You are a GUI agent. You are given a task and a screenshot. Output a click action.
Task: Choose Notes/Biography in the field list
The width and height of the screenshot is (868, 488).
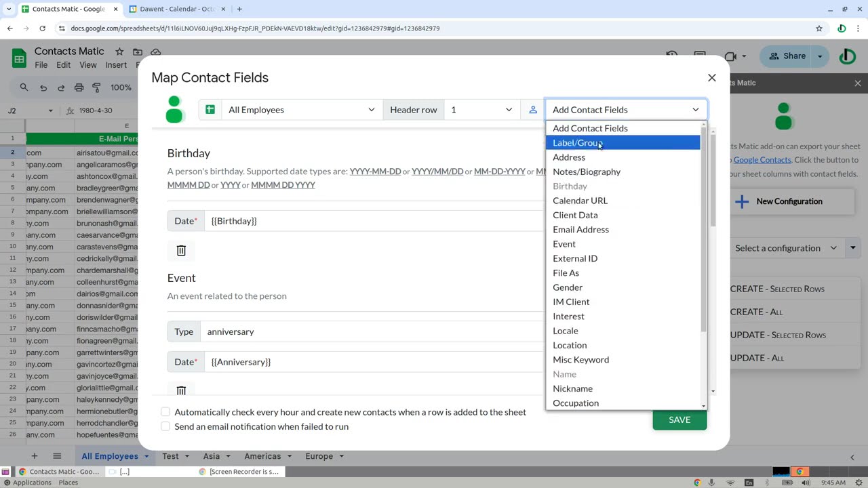coord(623,171)
